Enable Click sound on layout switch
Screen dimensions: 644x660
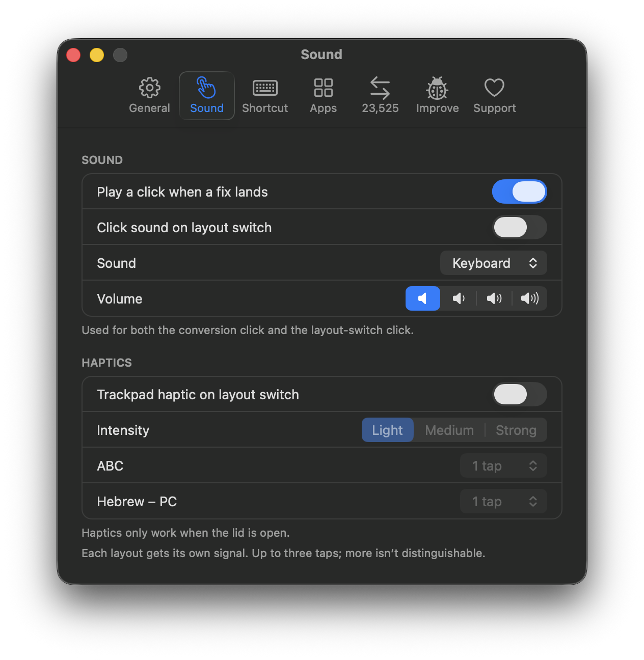pyautogui.click(x=519, y=227)
